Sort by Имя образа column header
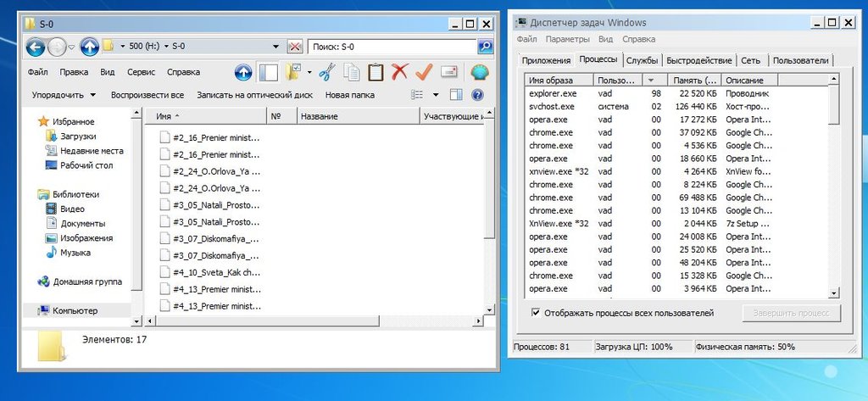868x401 pixels. coord(559,81)
